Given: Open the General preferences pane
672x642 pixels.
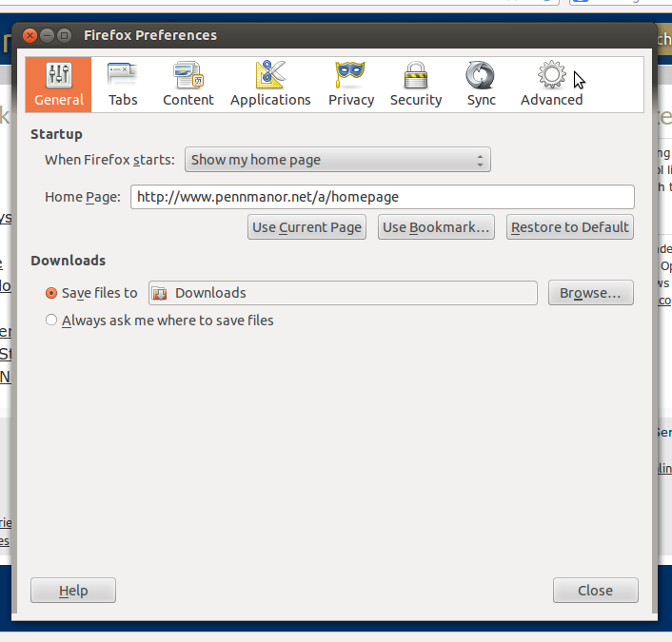Looking at the screenshot, I should (59, 85).
